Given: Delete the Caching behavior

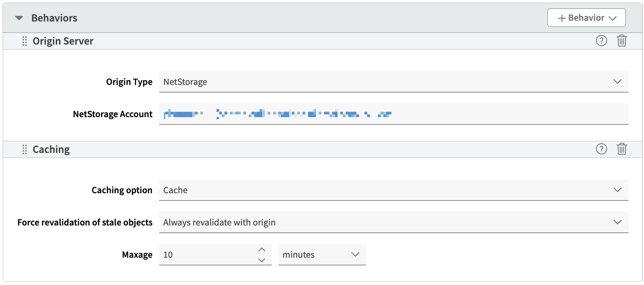Looking at the screenshot, I should point(622,149).
